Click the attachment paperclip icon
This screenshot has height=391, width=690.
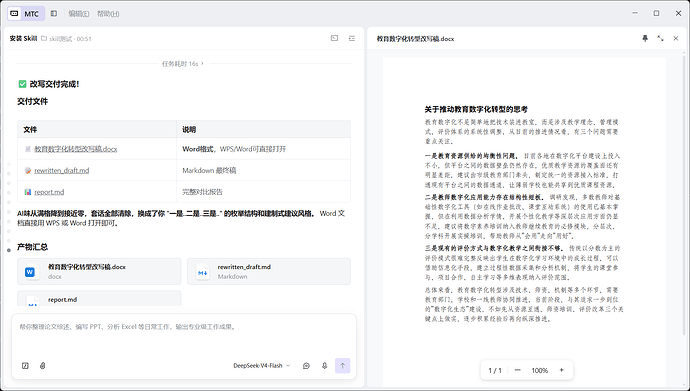(43, 365)
